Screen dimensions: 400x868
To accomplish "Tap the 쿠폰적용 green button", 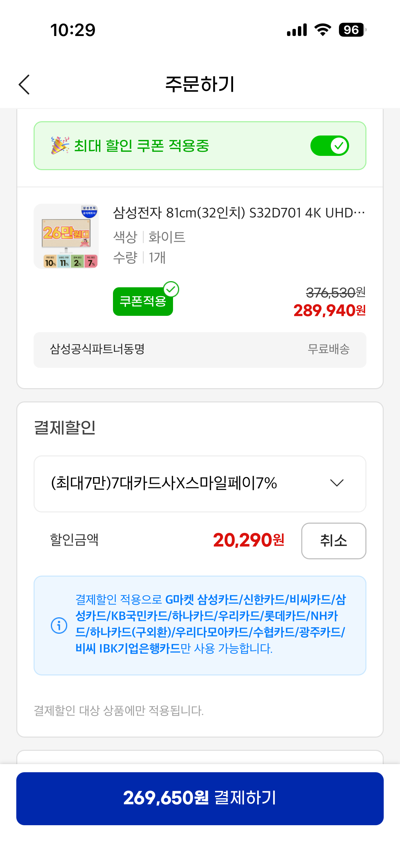I will coord(142,302).
